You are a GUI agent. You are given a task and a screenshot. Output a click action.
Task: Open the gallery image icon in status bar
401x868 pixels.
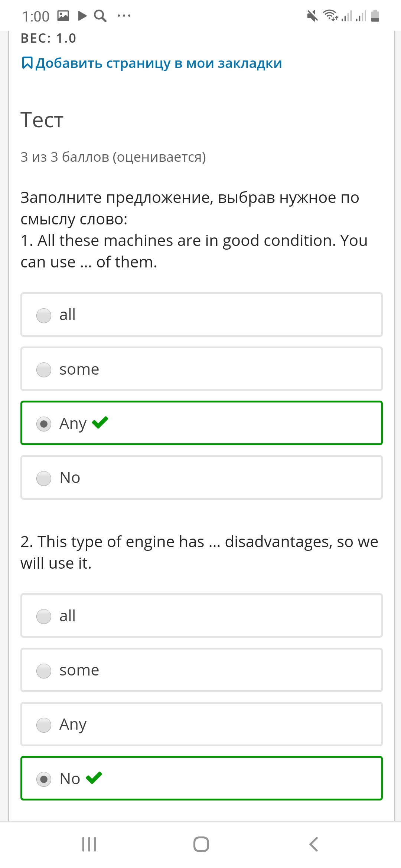point(63,16)
